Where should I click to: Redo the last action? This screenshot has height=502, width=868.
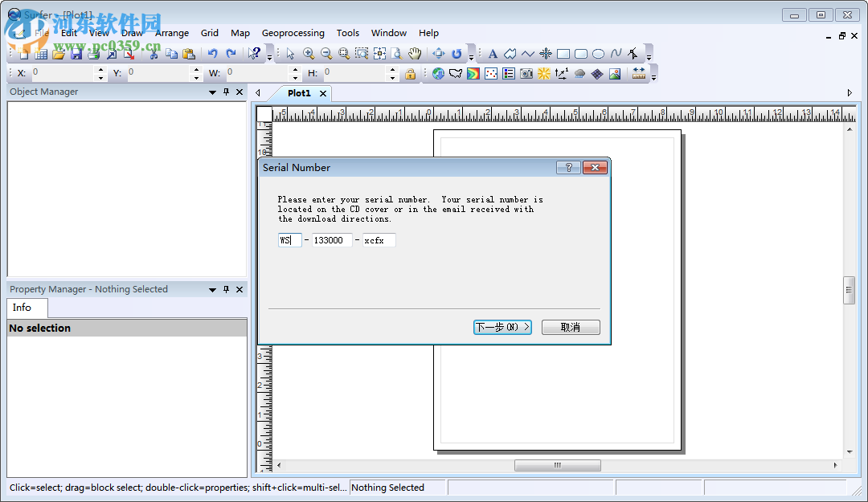(x=231, y=54)
